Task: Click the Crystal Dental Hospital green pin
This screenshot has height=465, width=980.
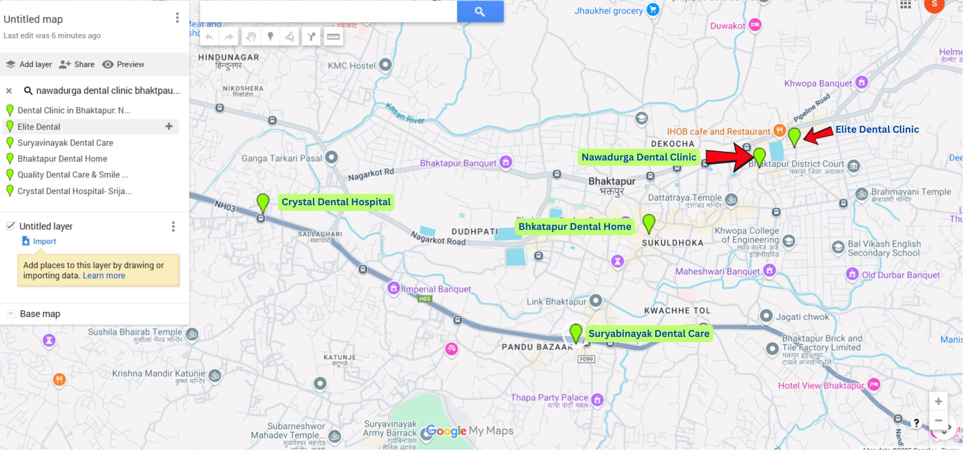Action: pyautogui.click(x=263, y=203)
